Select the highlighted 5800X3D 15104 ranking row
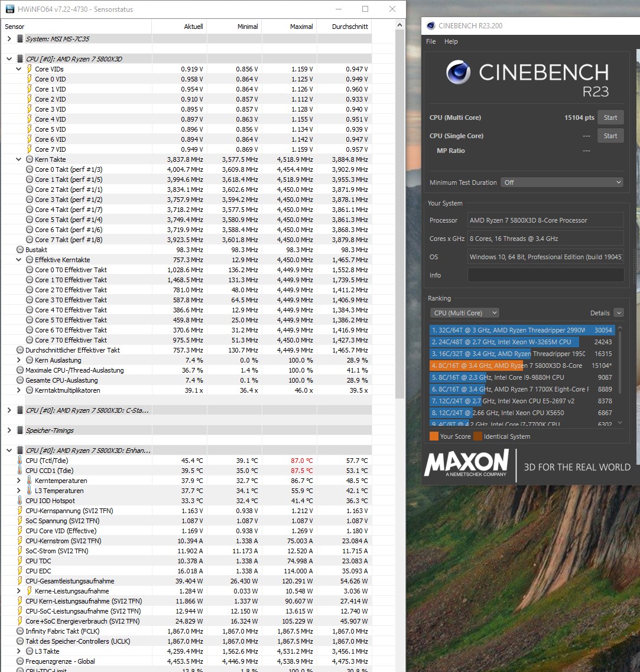Image resolution: width=640 pixels, height=672 pixels. pyautogui.click(x=522, y=366)
